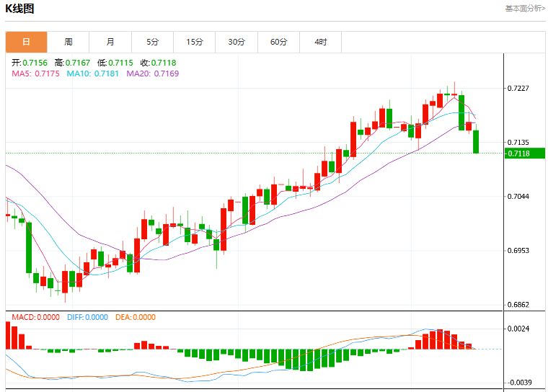Image resolution: width=548 pixels, height=392 pixels.
Task: Click the tallest red MACD histogram bar
Action: [x=8, y=335]
